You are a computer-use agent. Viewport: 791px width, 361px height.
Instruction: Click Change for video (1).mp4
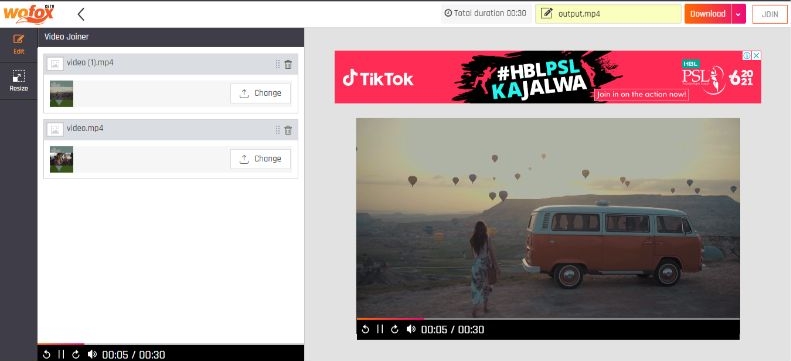(260, 93)
